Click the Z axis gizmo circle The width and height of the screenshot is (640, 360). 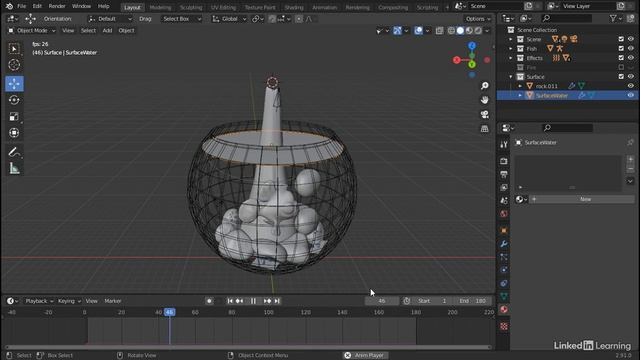coord(472,46)
